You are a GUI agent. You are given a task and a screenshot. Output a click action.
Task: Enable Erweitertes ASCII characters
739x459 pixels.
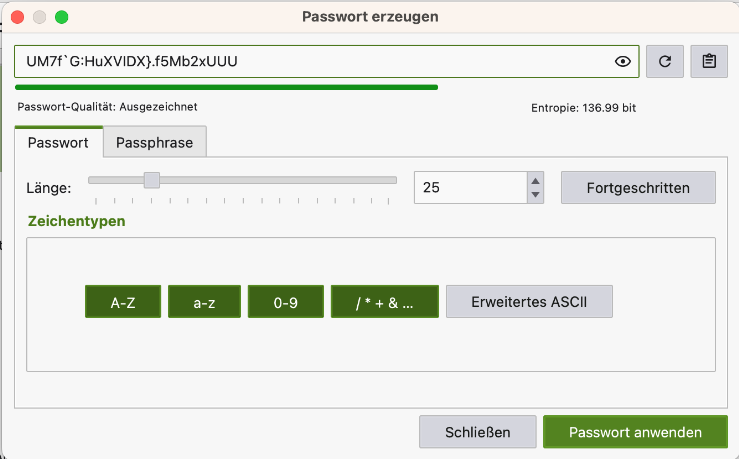point(528,302)
